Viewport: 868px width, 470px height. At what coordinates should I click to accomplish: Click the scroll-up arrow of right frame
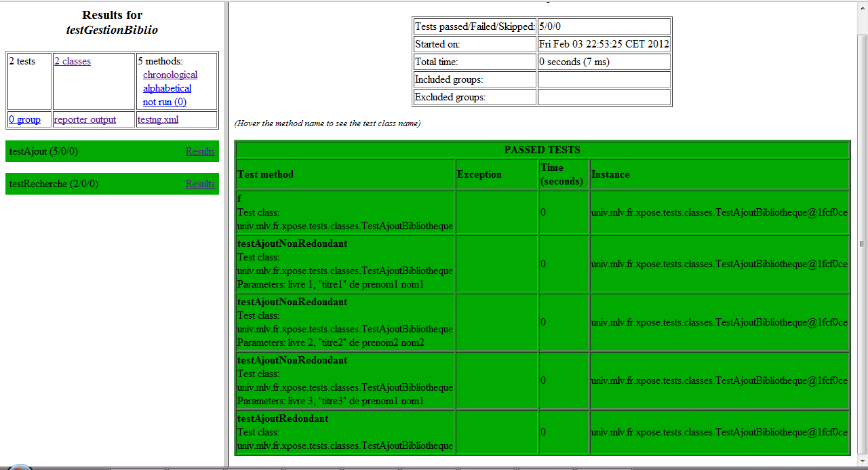pyautogui.click(x=862, y=7)
